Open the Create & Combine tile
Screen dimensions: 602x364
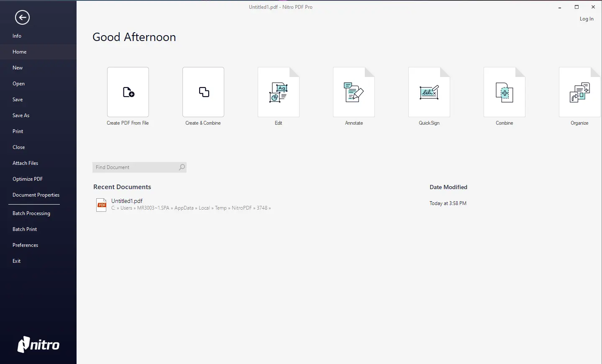coord(203,92)
